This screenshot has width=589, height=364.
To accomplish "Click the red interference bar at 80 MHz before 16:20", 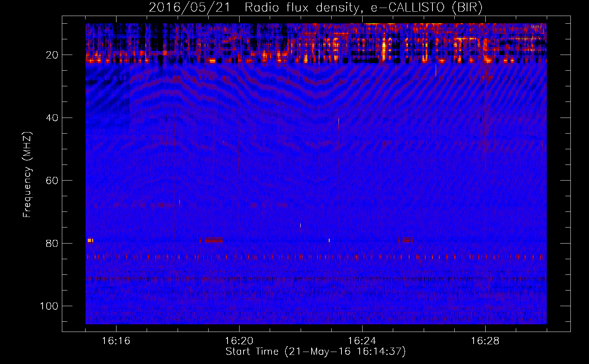I will point(211,240).
